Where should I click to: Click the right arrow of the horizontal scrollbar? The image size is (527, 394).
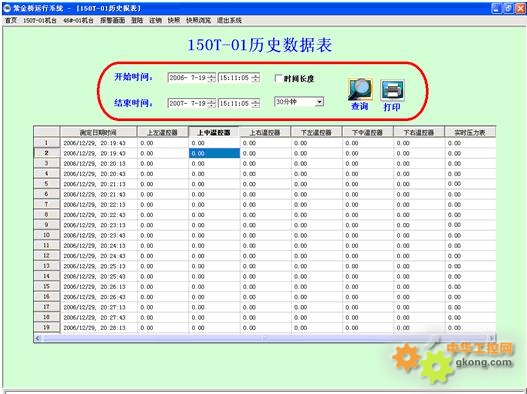tap(492, 338)
